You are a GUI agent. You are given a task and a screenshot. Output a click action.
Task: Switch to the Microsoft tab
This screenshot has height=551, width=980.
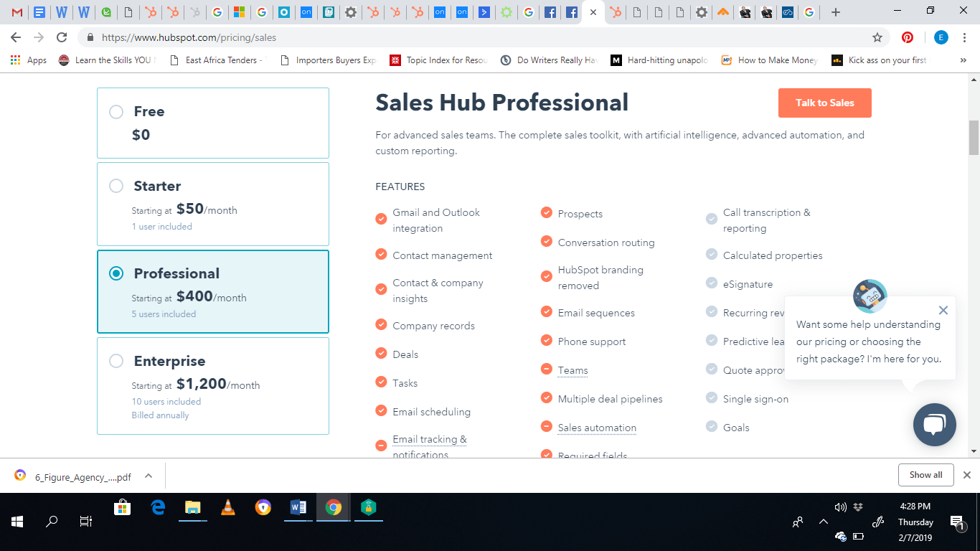point(239,12)
